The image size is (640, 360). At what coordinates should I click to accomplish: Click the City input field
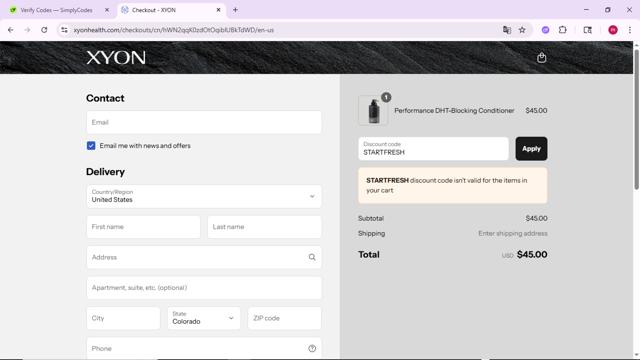[123, 318]
